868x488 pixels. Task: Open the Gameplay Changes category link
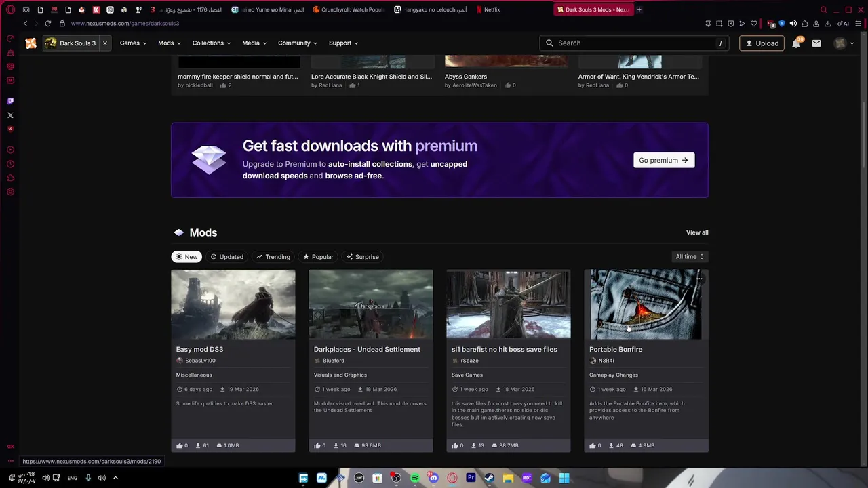[x=614, y=375]
